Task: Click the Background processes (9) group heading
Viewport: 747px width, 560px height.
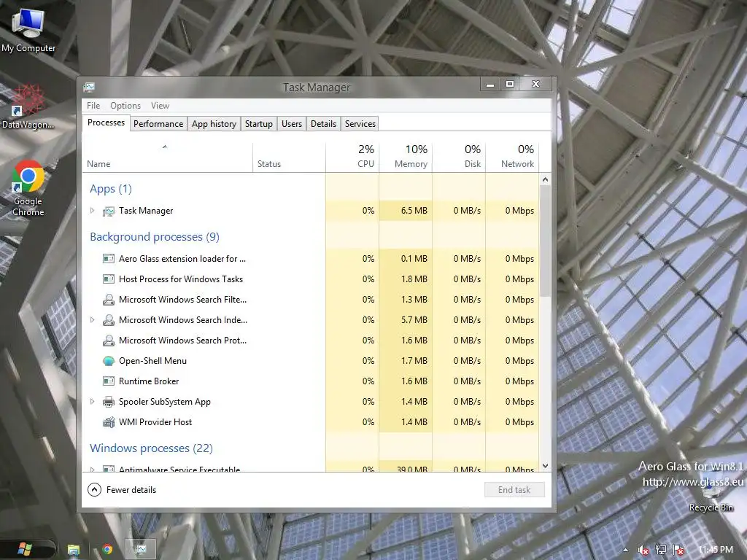Action: 155,237
